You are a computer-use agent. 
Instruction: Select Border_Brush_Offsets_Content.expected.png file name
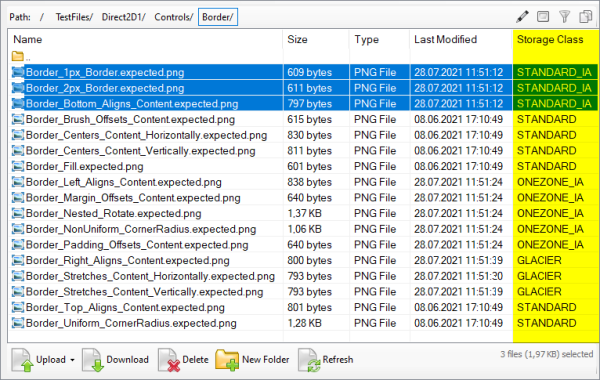click(130, 119)
